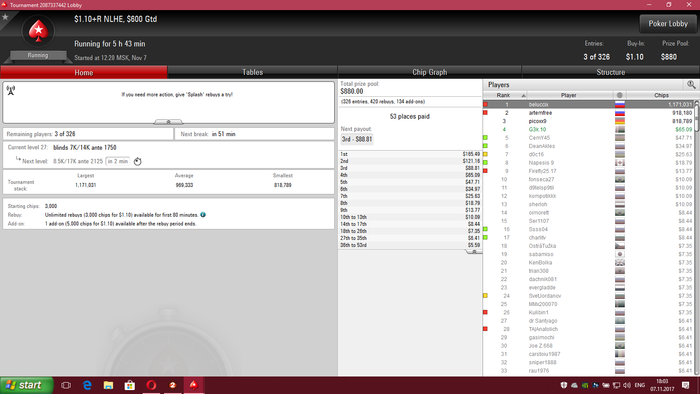
Task: Click yellow status marker beside SvetJordanov
Action: click(x=485, y=296)
